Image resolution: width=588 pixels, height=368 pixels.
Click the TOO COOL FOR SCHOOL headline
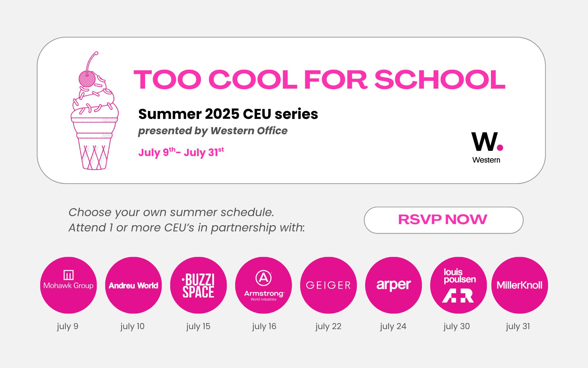tap(320, 79)
